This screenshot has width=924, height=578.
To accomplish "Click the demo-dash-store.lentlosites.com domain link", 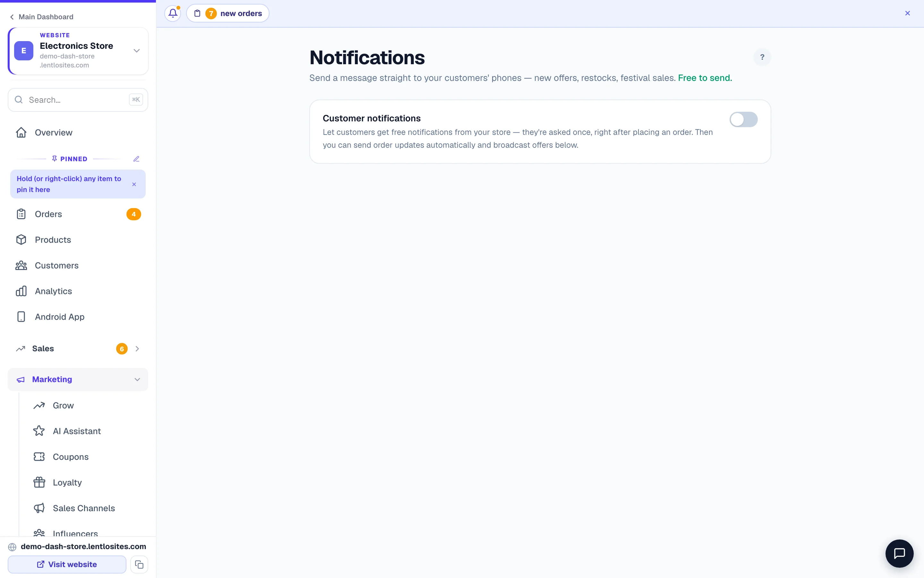I will tap(83, 546).
